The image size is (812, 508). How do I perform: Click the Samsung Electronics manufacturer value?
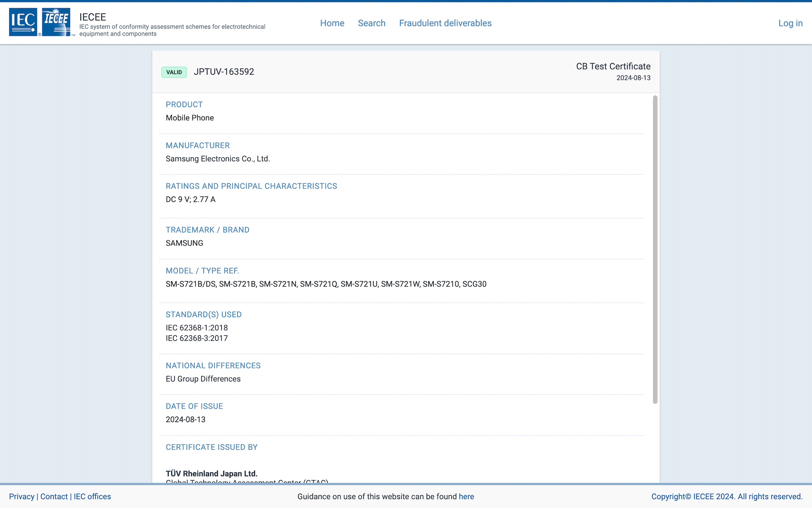(217, 159)
